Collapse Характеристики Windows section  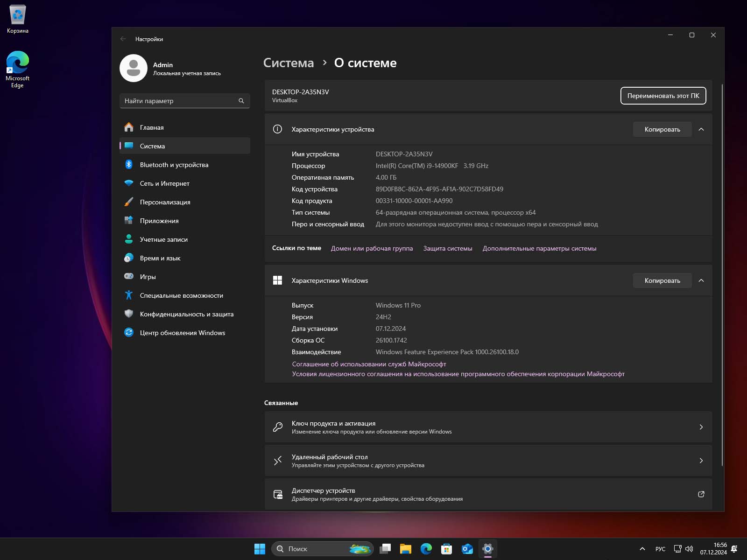click(701, 280)
